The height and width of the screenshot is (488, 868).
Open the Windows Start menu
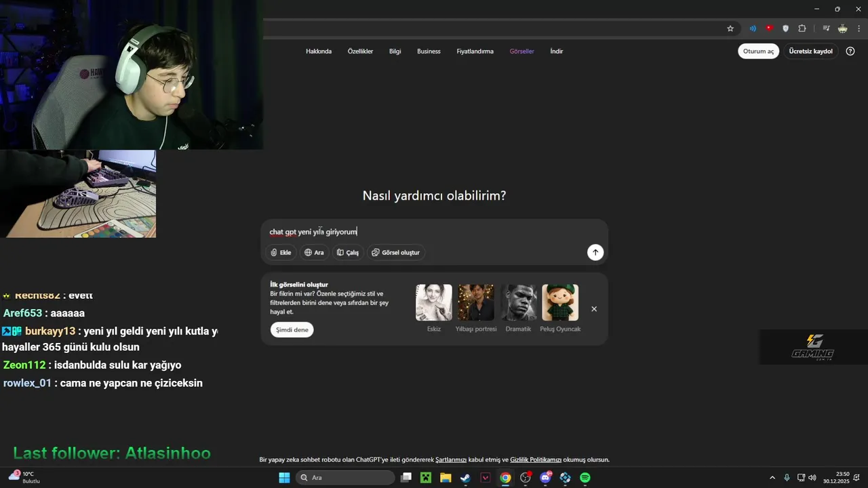coord(284,478)
